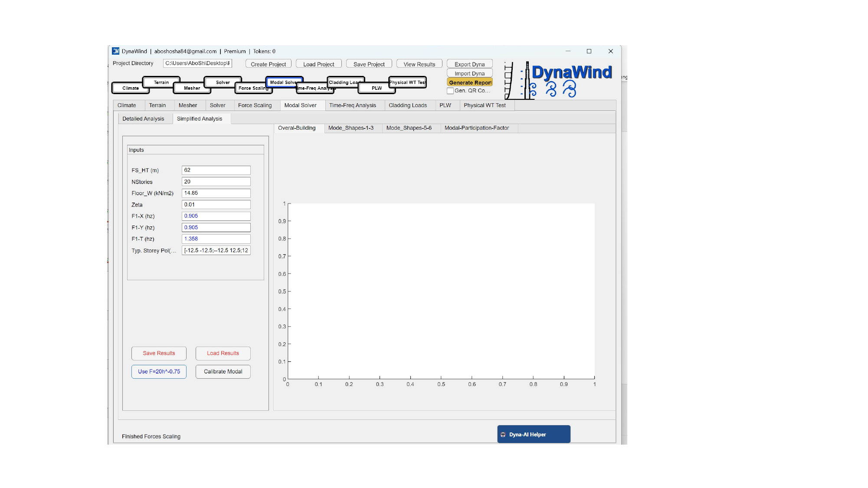868x488 pixels.
Task: Click the Export Dyna button
Action: [469, 63]
